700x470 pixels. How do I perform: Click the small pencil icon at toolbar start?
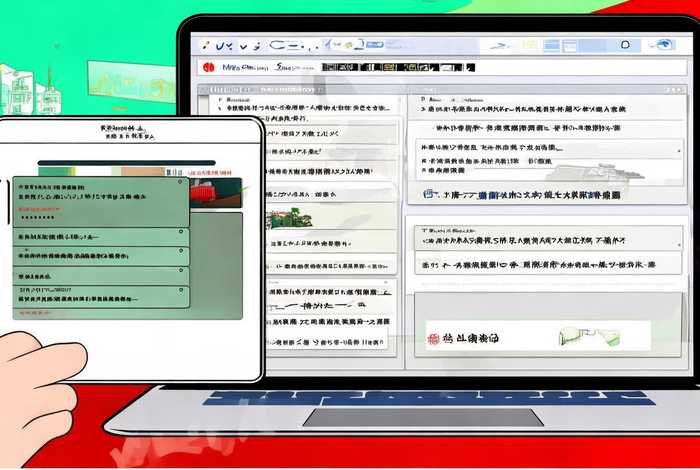pos(205,45)
